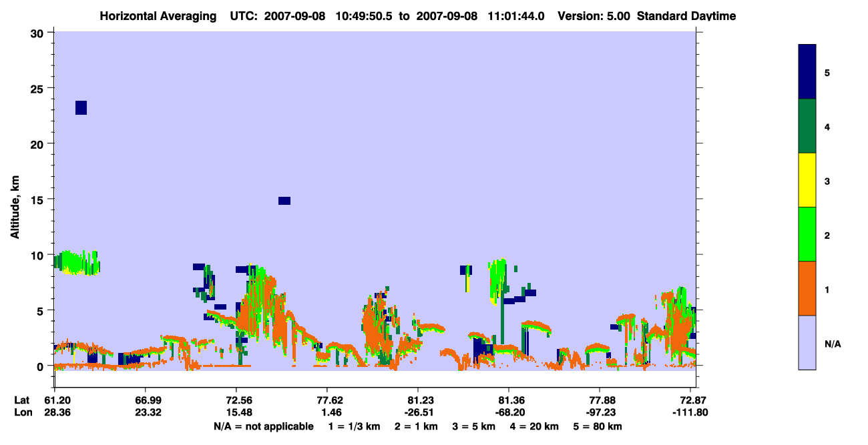Click the colorbar label '4'

click(827, 126)
